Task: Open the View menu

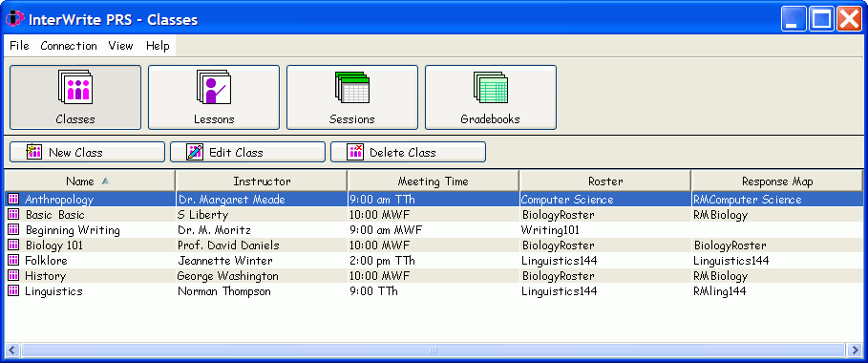Action: pyautogui.click(x=120, y=46)
